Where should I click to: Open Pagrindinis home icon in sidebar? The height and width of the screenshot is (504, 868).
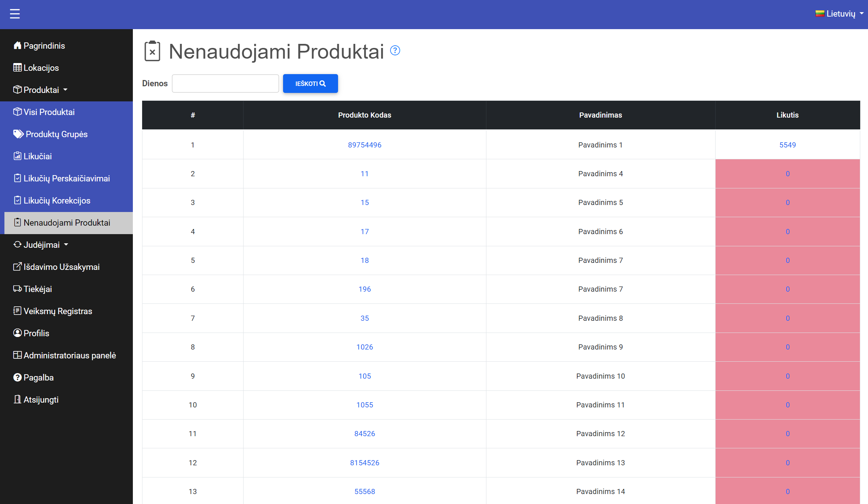[17, 45]
